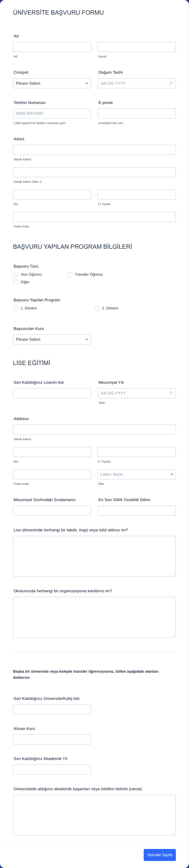Click the Cinsiyet dropdown chevron icon
This screenshot has height=868, width=189.
pos(87,83)
